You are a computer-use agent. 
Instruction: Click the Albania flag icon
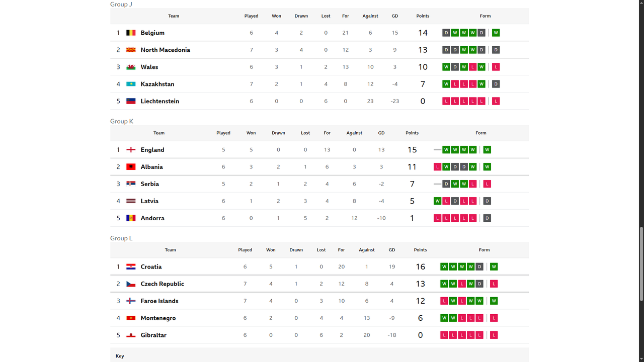click(131, 167)
